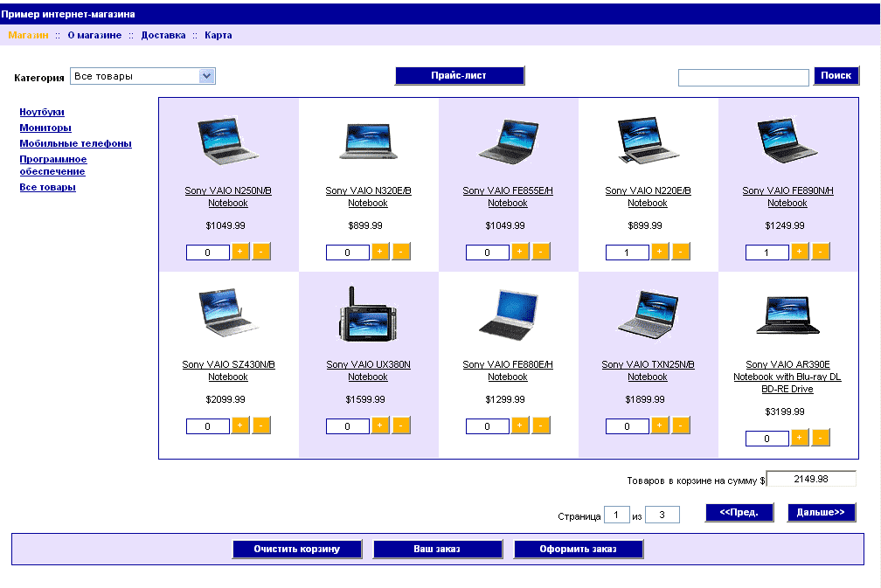Viewport: 881px width, 588px height.
Task: Open the Категория dropdown list
Action: tap(206, 76)
